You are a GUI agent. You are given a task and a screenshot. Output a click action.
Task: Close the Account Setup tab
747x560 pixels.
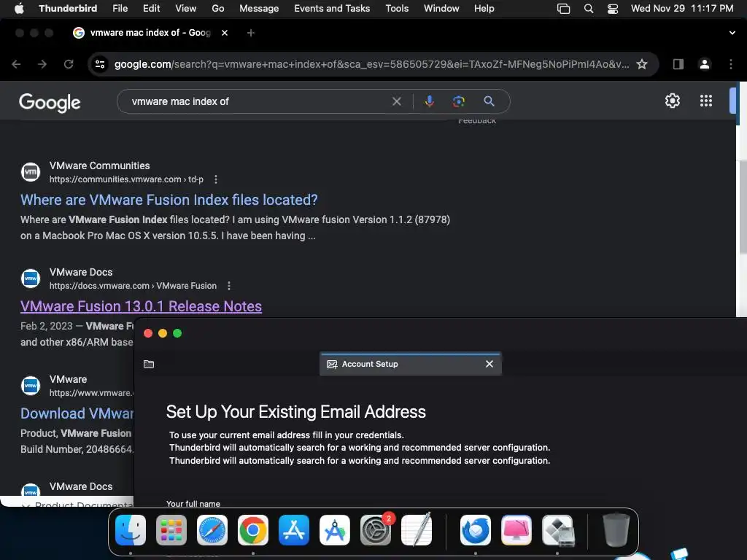coord(489,364)
